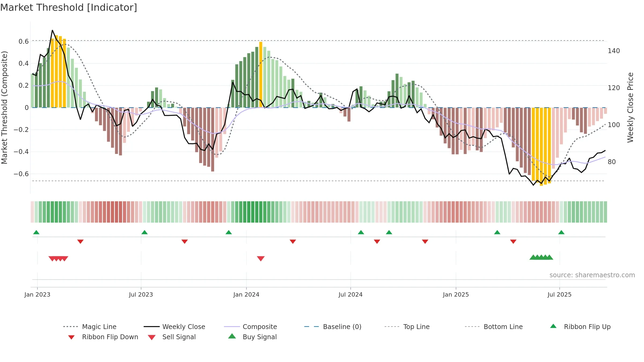Click the Ribbon Flip Down triangle in Mar 2023

80,242
